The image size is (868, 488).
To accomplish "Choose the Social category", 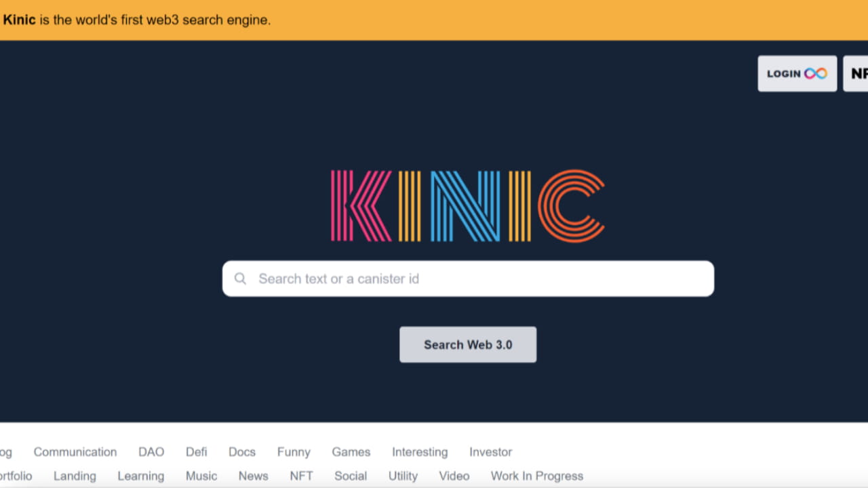I will point(351,476).
